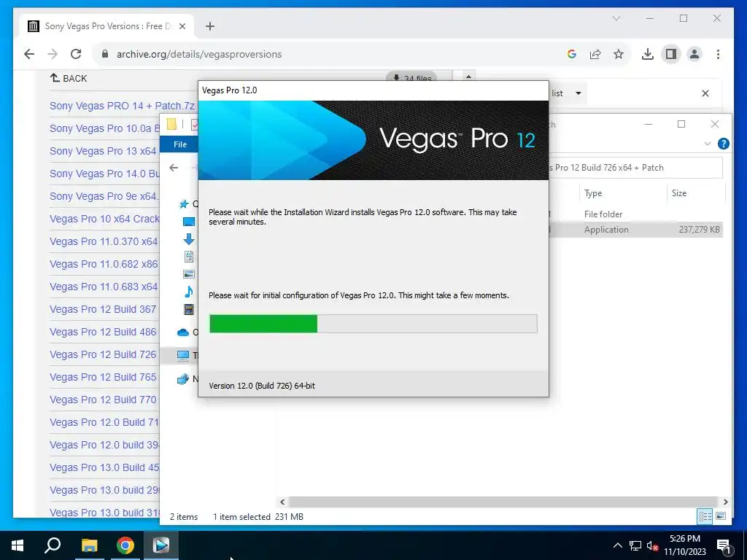Screen dimensions: 747x560
Task: Toggle Chrome side panel
Action: (671, 54)
